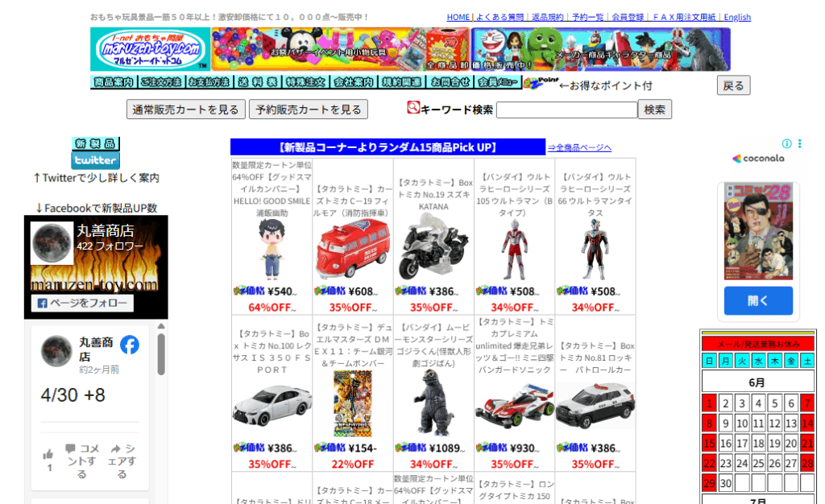Open ご注文方法 in the navigation bar
Image resolution: width=825 pixels, height=504 pixels.
click(x=161, y=82)
